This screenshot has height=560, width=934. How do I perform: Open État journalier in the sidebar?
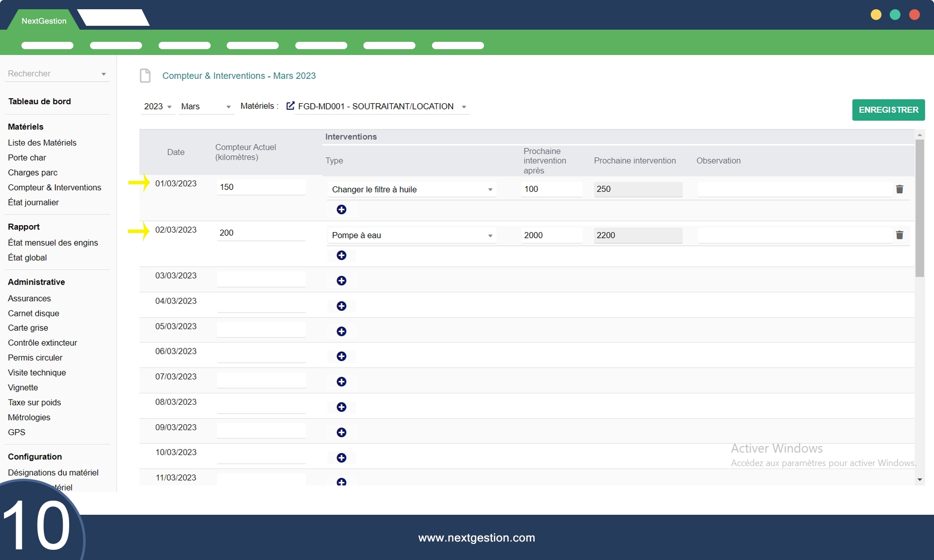click(x=33, y=202)
